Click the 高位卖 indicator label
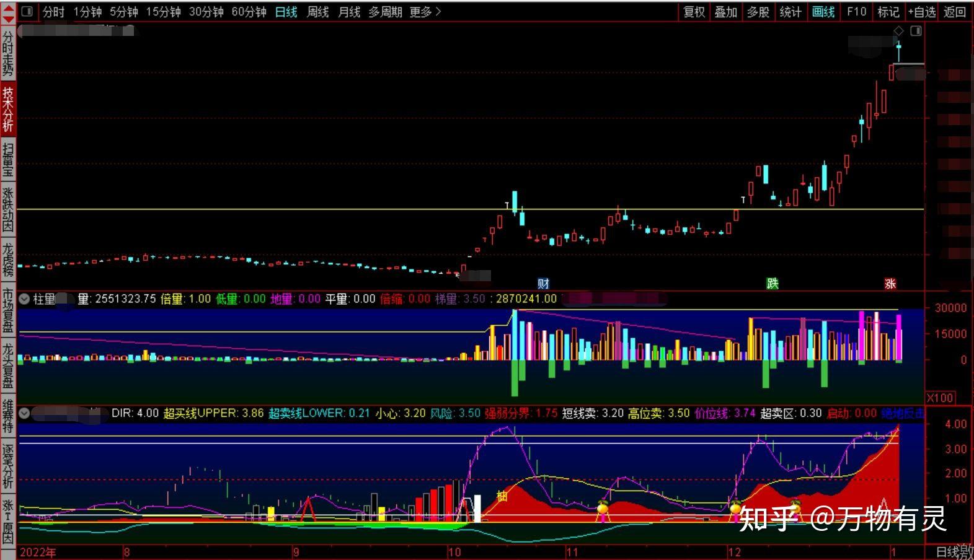Screen dimensions: 974x560 (659, 413)
